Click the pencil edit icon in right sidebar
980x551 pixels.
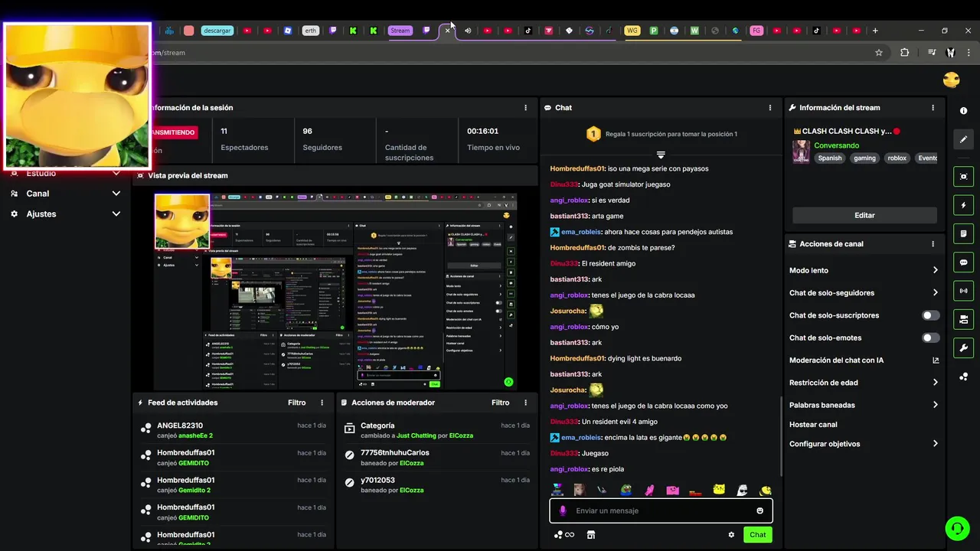[963, 139]
